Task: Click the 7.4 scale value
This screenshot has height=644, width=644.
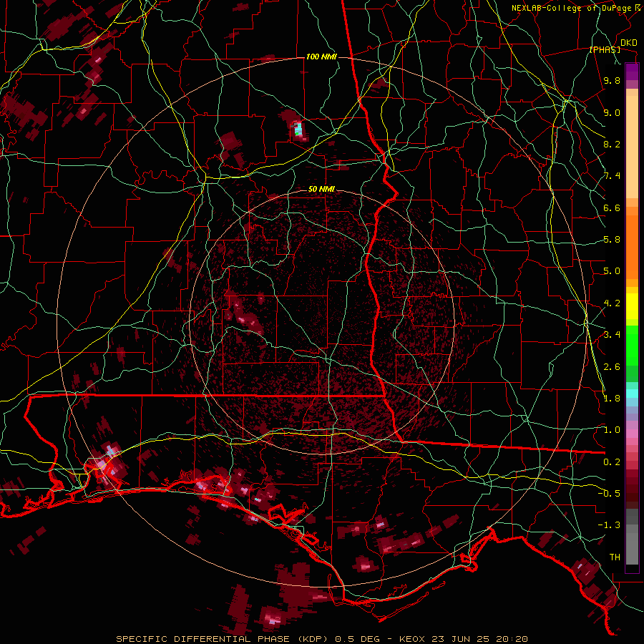Action: coord(612,176)
